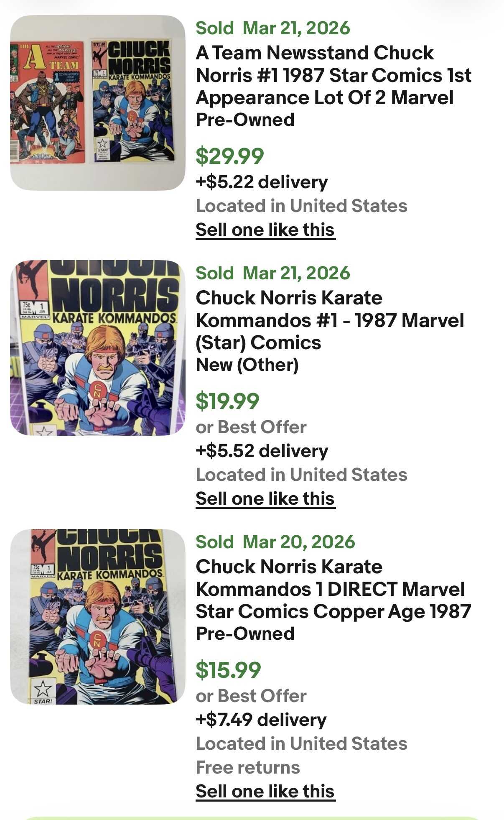The height and width of the screenshot is (820, 504).
Task: Open the thumbnail of the $15.99 DIRECT edition comic
Action: tap(97, 617)
